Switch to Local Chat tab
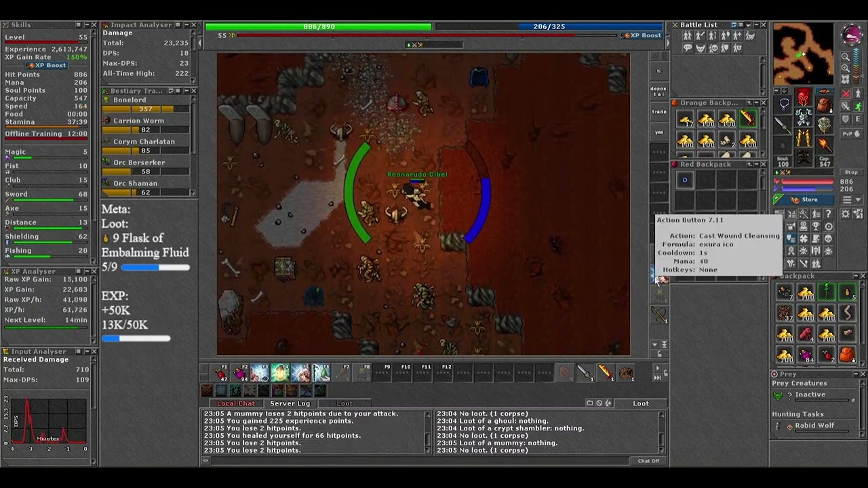Viewport: 868px width, 488px height. click(x=236, y=403)
